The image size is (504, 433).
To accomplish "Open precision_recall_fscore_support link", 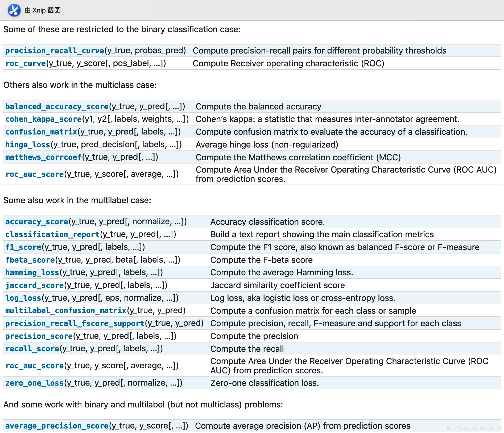I will pyautogui.click(x=75, y=323).
